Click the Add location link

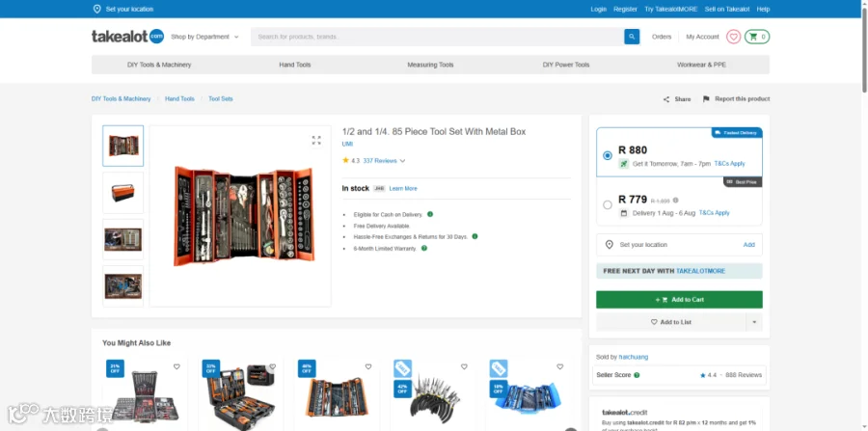click(x=749, y=245)
